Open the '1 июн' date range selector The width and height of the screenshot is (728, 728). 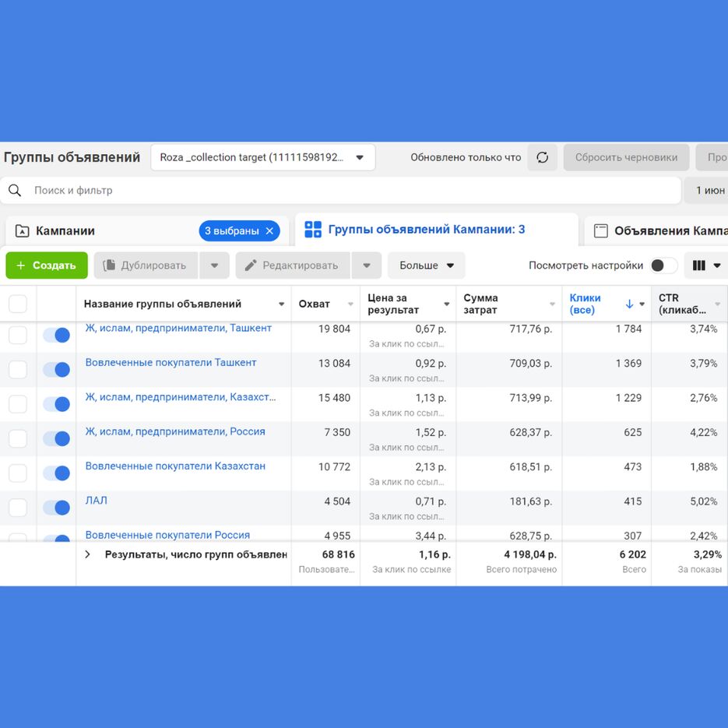(x=706, y=190)
